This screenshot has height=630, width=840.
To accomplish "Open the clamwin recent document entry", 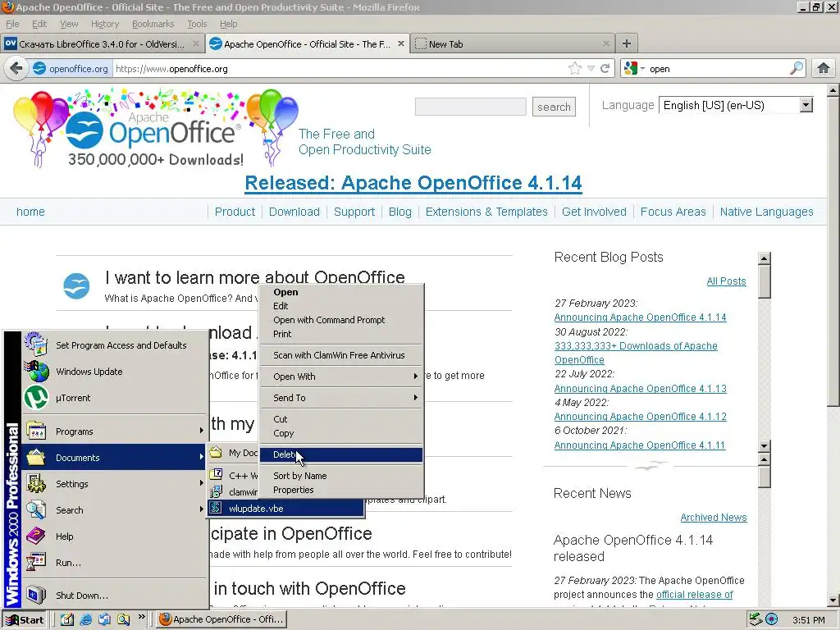I will [x=234, y=492].
